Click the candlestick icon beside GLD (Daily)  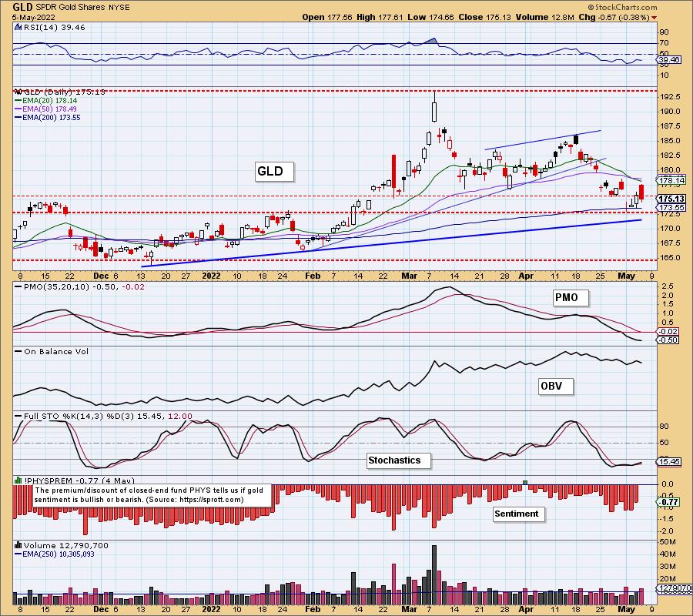(x=18, y=92)
